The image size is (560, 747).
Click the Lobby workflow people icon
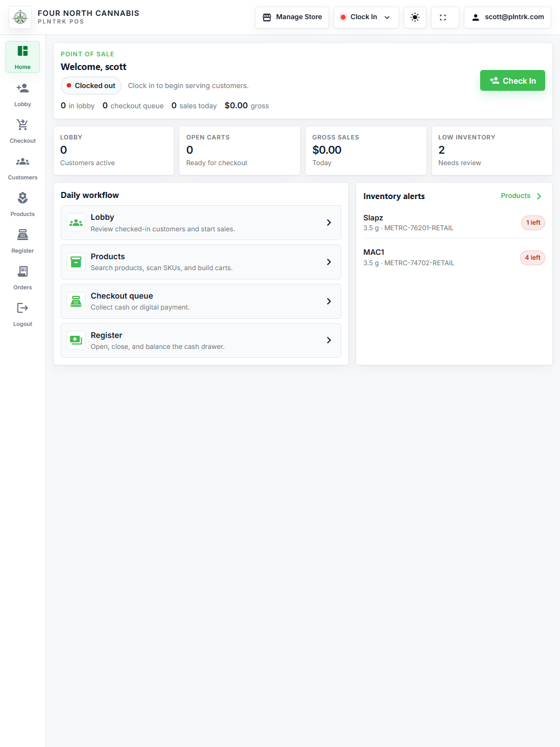click(76, 223)
